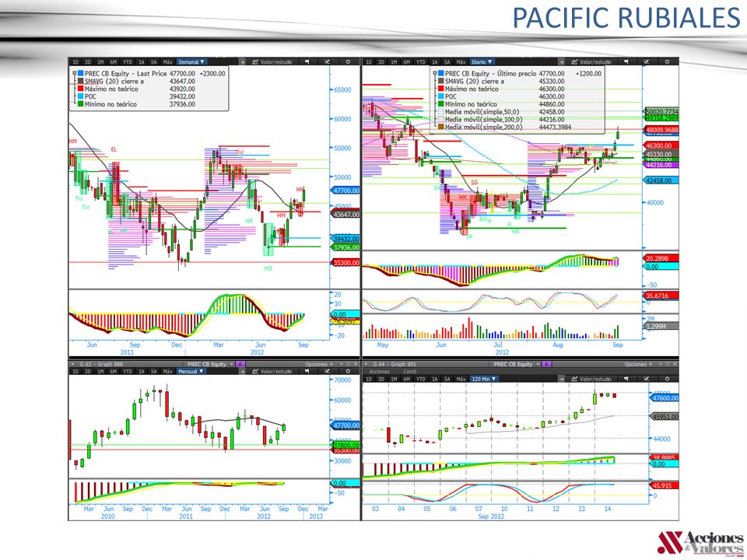Collapse toolbar with « icon in Diario chart

[x=562, y=62]
